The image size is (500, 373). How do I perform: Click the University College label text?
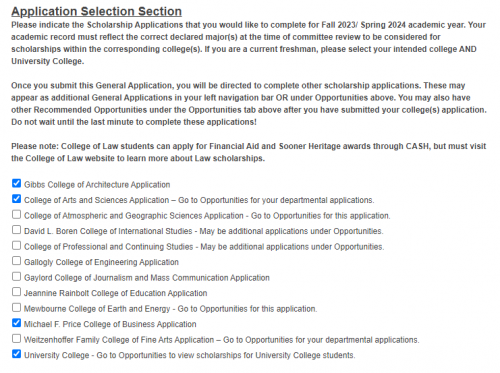(190, 355)
